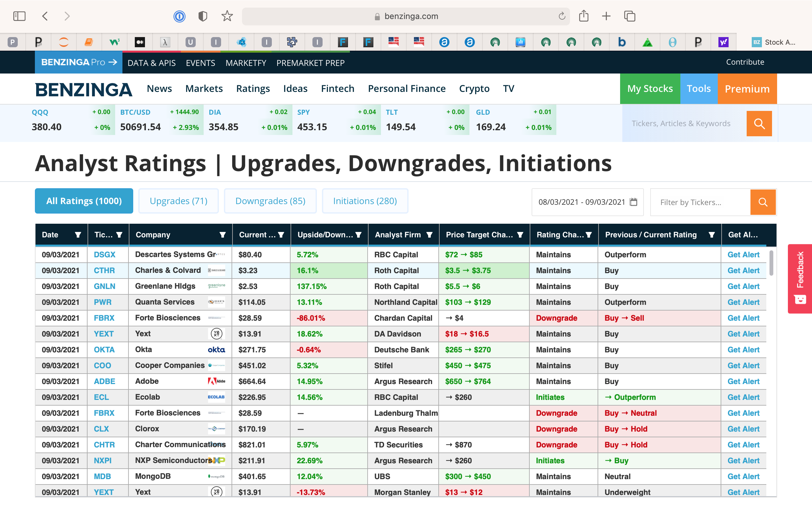Open Safari tab overview icon
This screenshot has width=812, height=507.
[x=630, y=16]
